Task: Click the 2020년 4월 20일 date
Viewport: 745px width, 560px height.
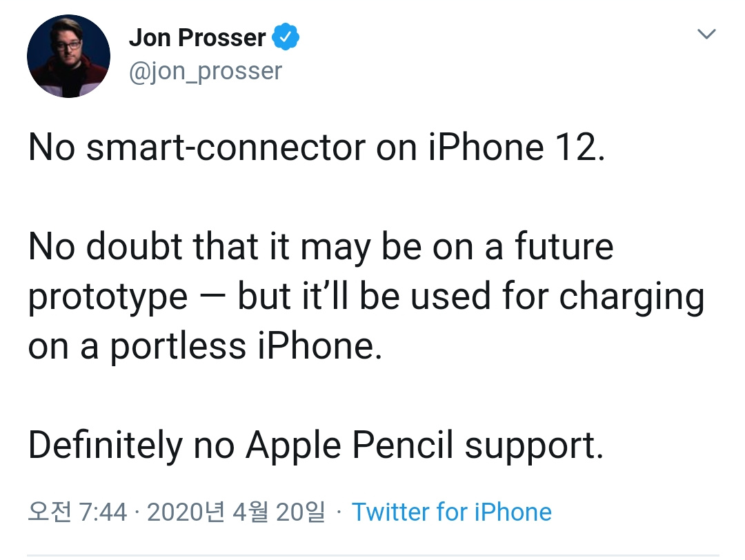Action: click(236, 512)
